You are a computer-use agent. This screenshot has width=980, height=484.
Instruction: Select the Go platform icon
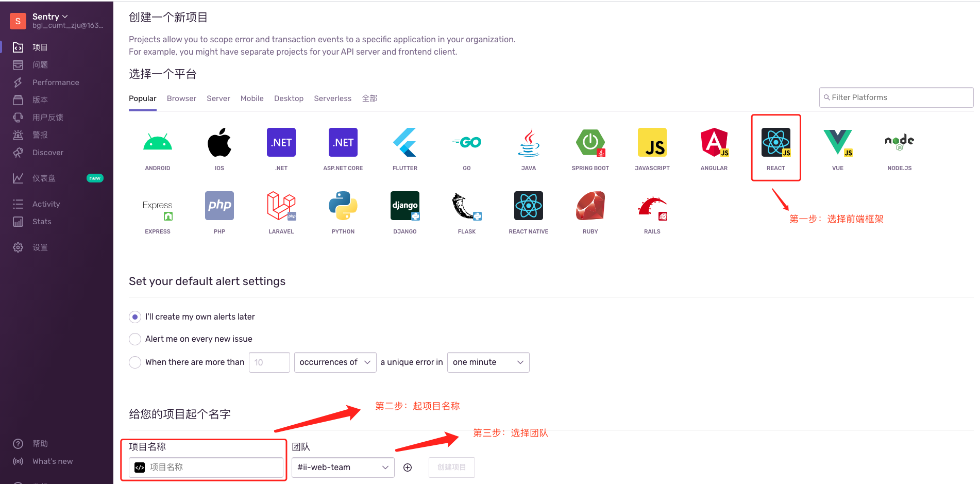tap(467, 142)
